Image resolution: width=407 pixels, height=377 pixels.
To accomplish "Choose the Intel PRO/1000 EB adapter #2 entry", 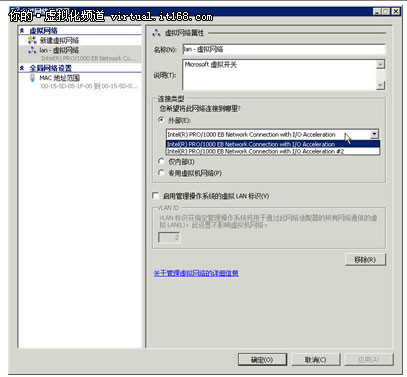I will pyautogui.click(x=273, y=151).
